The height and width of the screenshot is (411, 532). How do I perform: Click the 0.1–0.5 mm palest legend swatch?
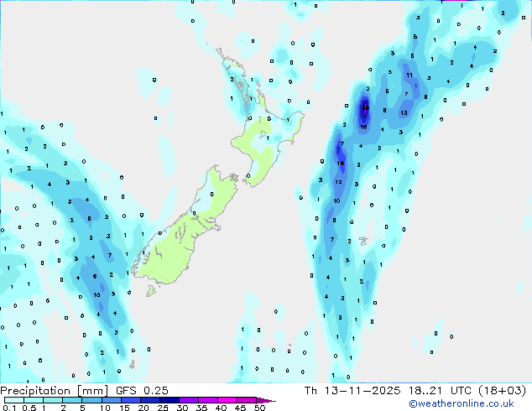coord(14,400)
